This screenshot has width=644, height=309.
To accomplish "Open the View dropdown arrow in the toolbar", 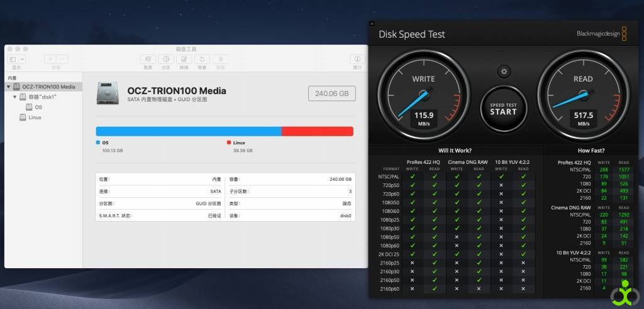I will (22, 60).
